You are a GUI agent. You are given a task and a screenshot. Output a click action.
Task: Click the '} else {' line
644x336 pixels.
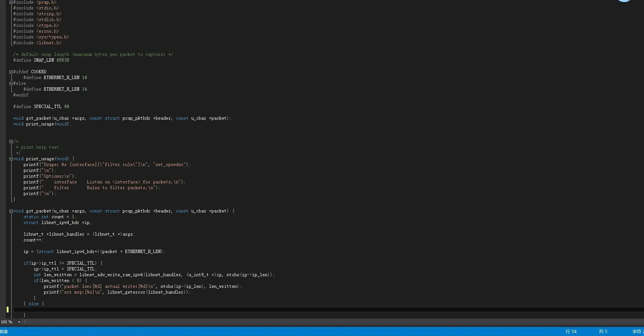34,304
